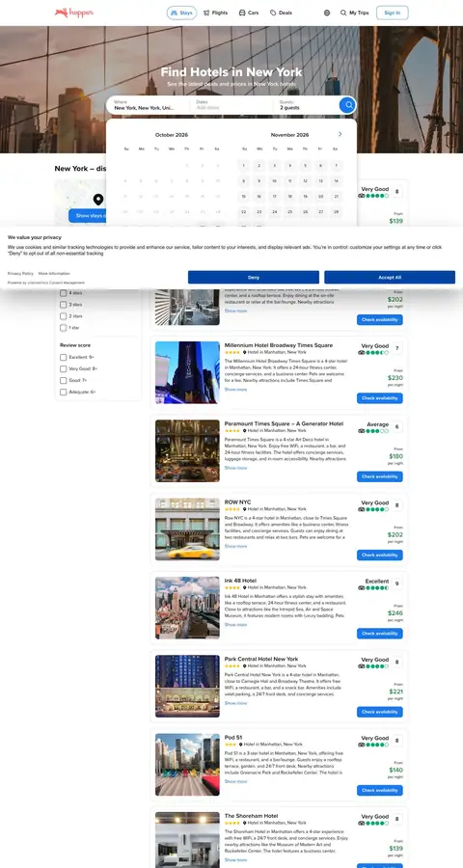Open the Deals tab
The image size is (463, 868).
(x=282, y=13)
